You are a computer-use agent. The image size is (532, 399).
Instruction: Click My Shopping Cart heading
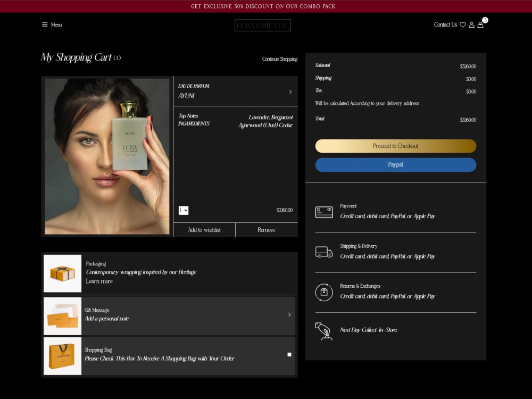click(x=76, y=57)
